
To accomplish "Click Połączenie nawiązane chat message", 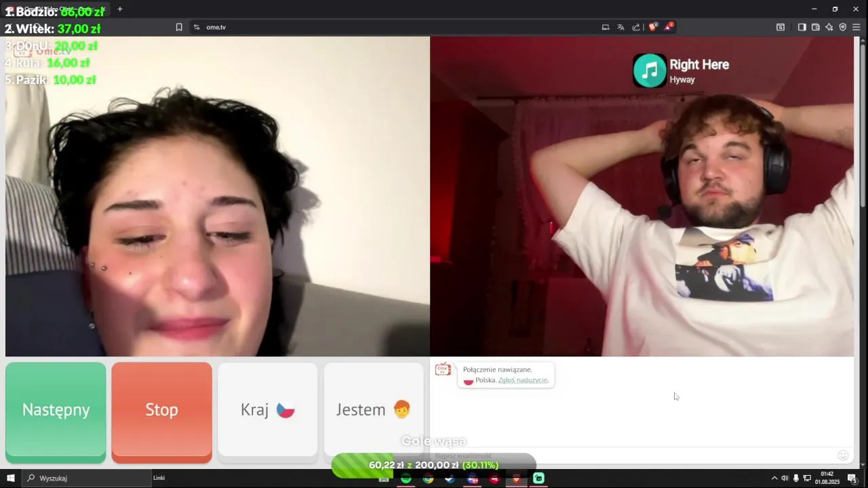I will 497,369.
